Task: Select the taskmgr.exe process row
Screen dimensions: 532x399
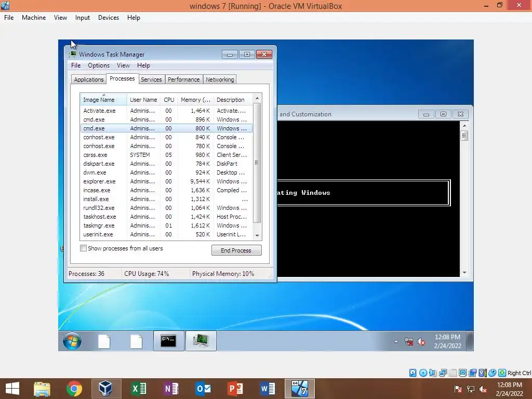Action: tap(166, 225)
